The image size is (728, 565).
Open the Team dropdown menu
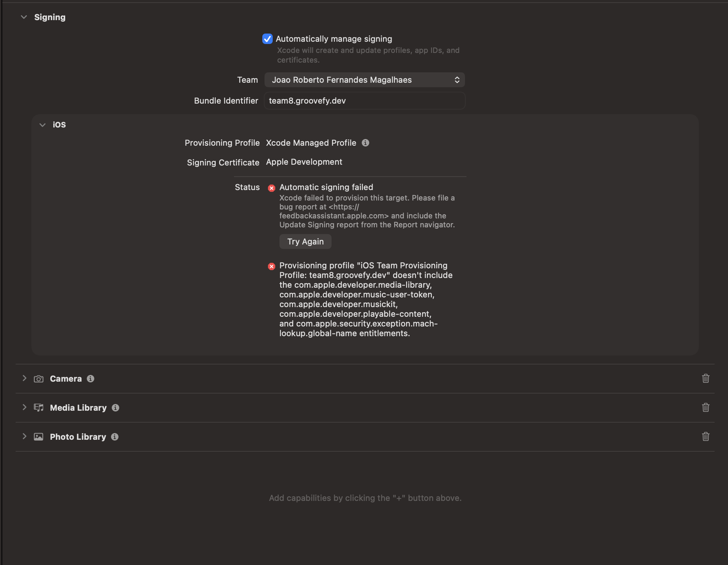[x=364, y=80]
